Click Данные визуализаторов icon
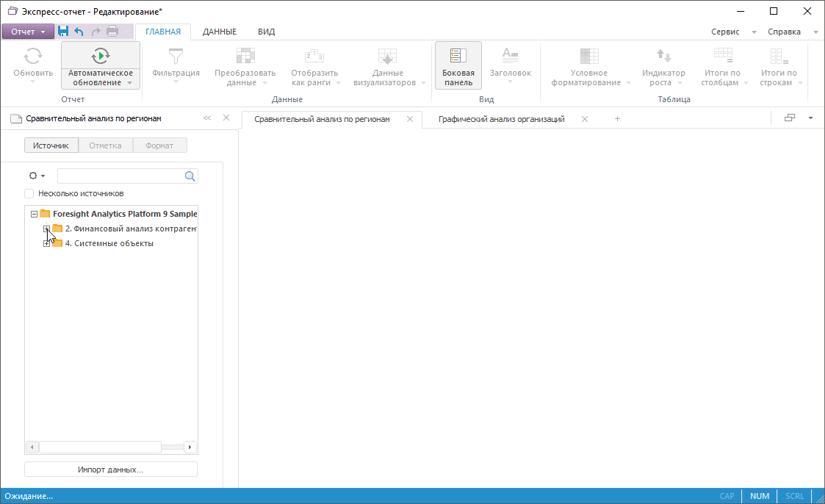The width and height of the screenshot is (825, 504). 388,56
